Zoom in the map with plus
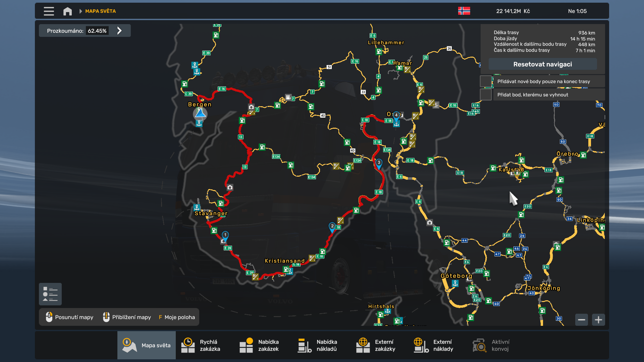The width and height of the screenshot is (644, 362). point(598,320)
